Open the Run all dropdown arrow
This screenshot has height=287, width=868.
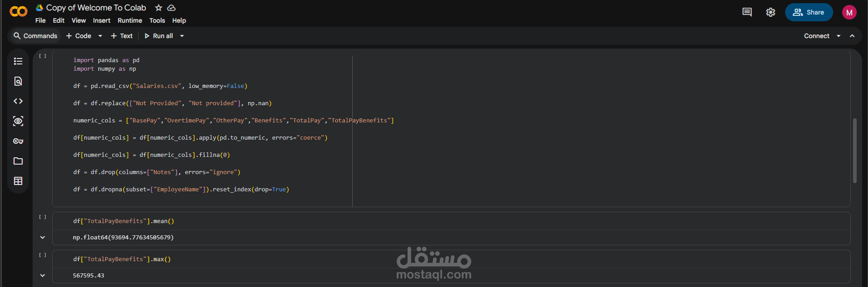(182, 36)
